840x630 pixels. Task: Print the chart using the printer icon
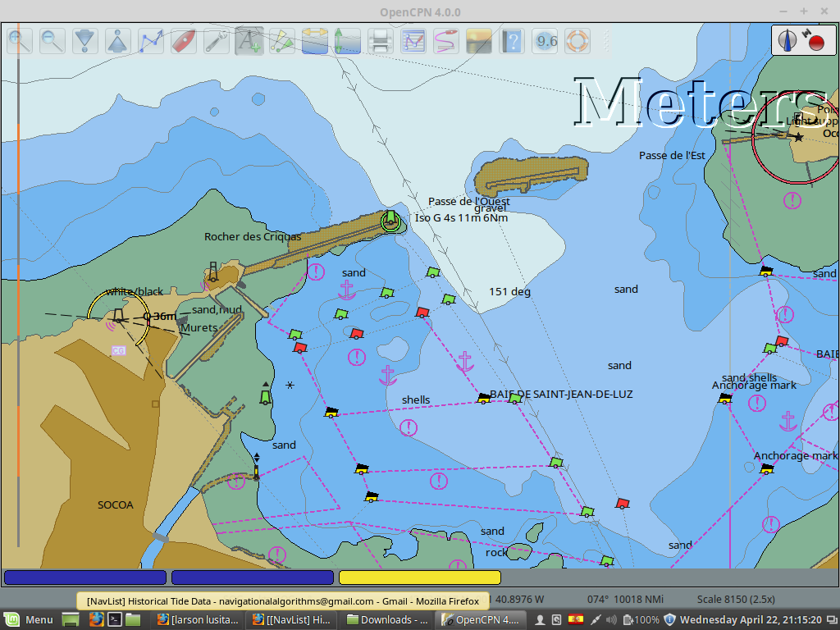(x=380, y=40)
